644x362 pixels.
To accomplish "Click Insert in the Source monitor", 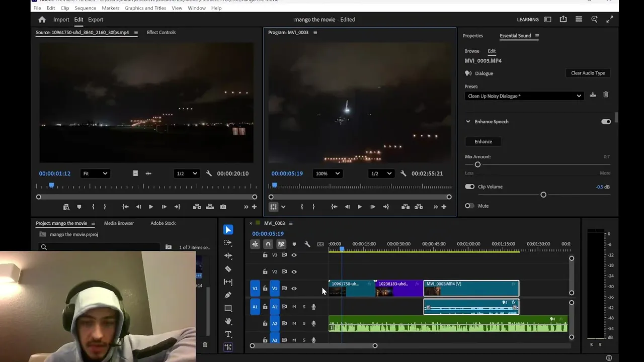I will (197, 207).
